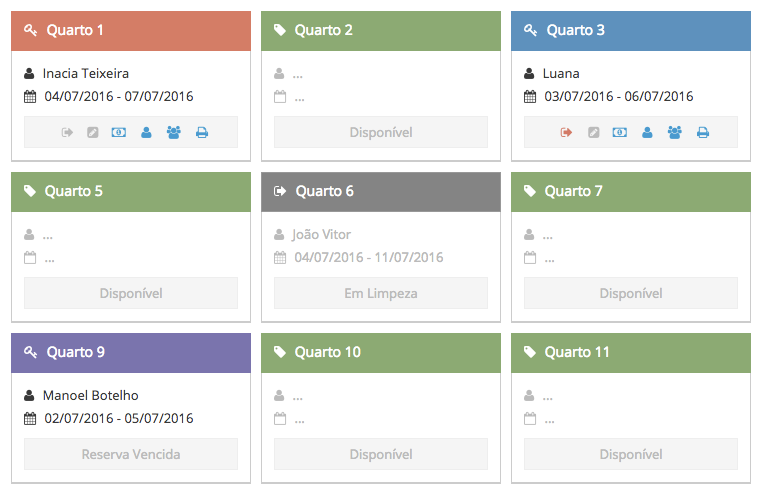Open the guests group icon in Quarto 1

click(x=174, y=132)
